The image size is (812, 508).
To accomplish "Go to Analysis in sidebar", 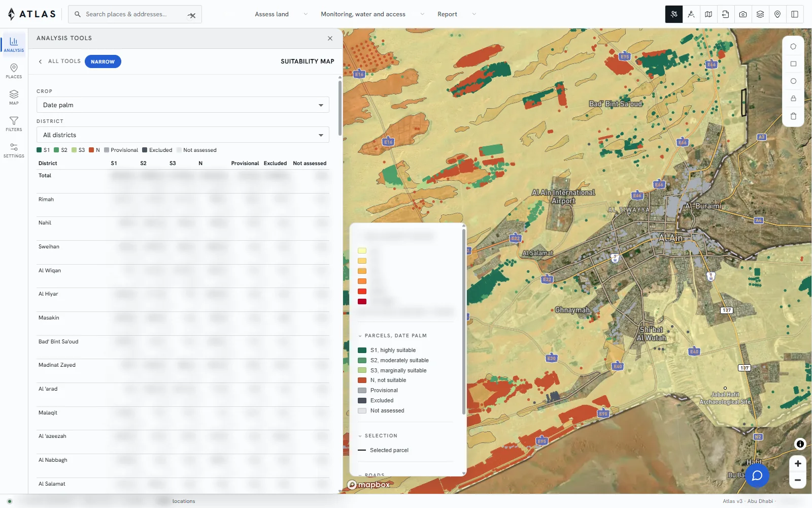I will (x=14, y=44).
